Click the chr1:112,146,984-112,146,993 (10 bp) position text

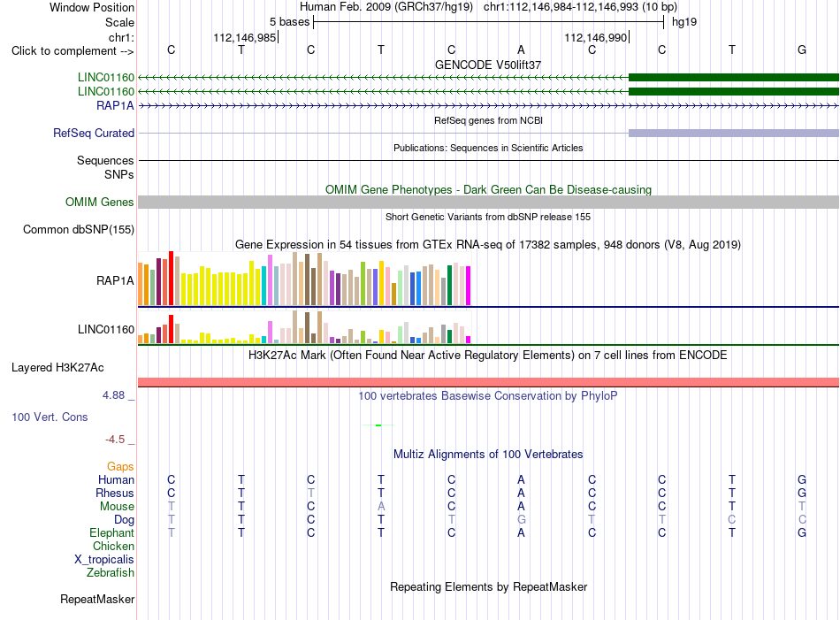pyautogui.click(x=580, y=7)
